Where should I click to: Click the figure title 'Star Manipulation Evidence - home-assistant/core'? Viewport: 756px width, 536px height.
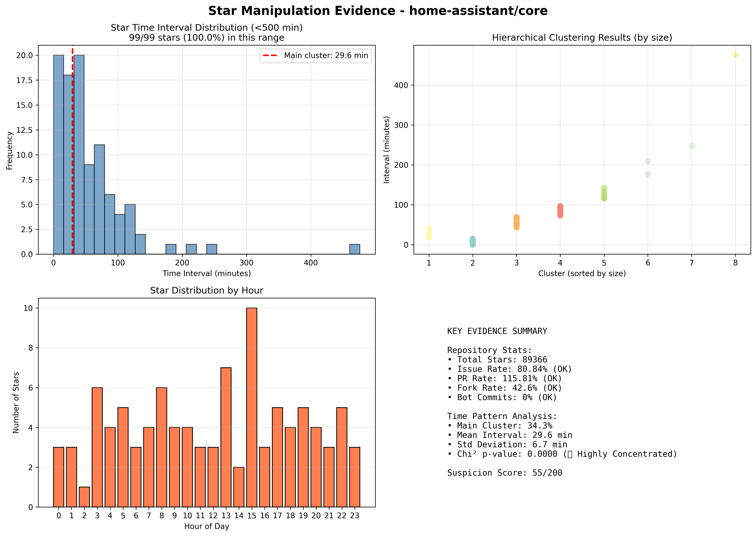(378, 11)
